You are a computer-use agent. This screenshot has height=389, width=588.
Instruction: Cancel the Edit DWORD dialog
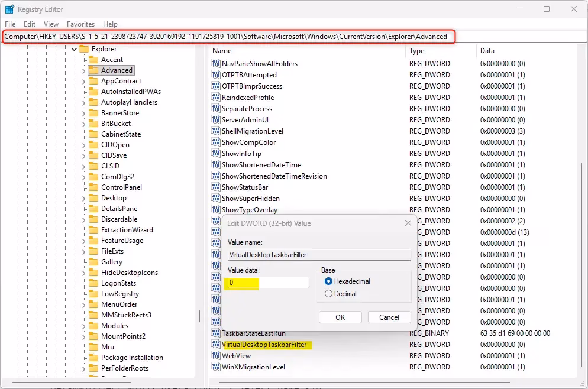click(389, 317)
